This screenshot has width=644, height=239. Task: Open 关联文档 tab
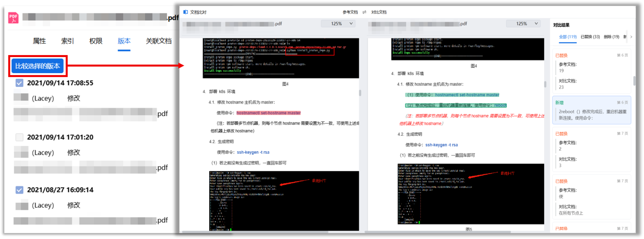[159, 41]
